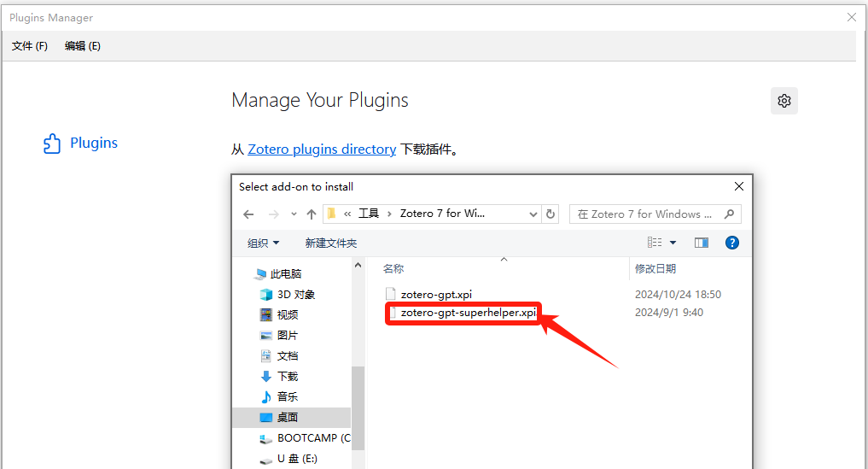
Task: Click date 2024/9/1 9:40
Action: tap(669, 313)
